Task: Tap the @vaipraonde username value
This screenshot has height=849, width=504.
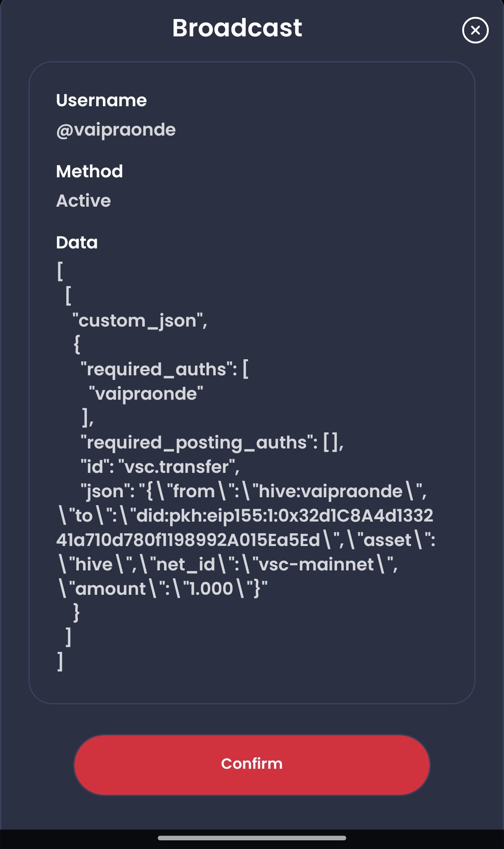Action: (x=116, y=130)
